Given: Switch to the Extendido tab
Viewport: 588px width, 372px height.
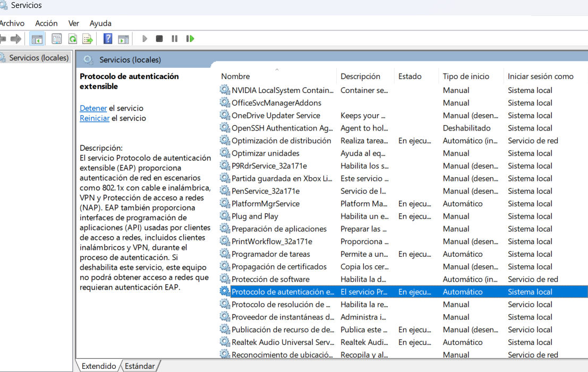Looking at the screenshot, I should coord(99,366).
